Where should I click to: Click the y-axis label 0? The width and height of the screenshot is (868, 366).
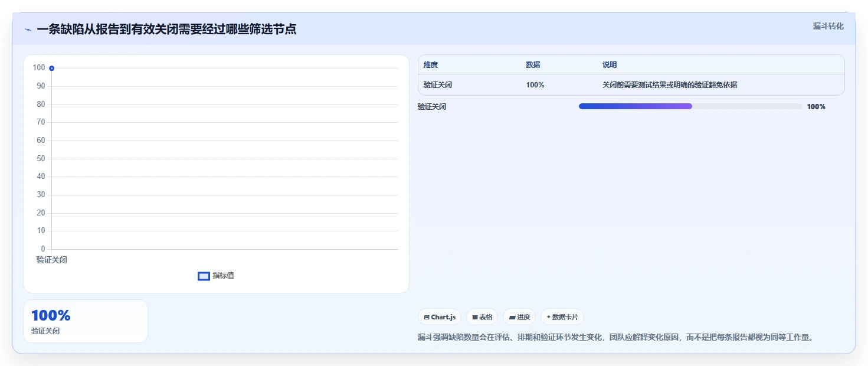43,249
